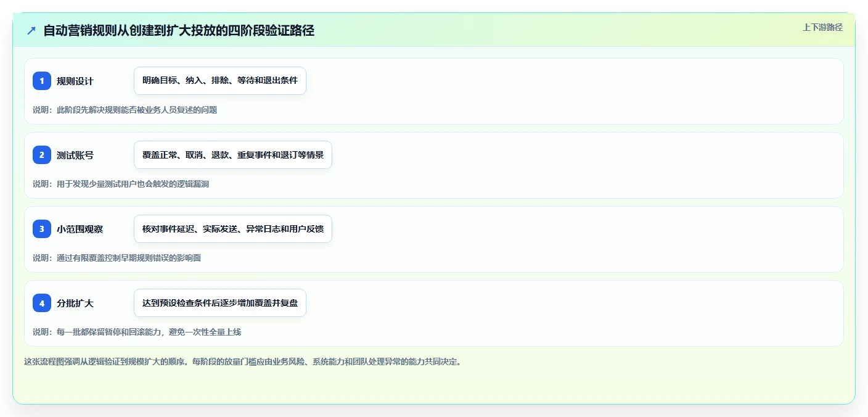Select the step 4 number badge
This screenshot has height=417, width=868.
[42, 303]
